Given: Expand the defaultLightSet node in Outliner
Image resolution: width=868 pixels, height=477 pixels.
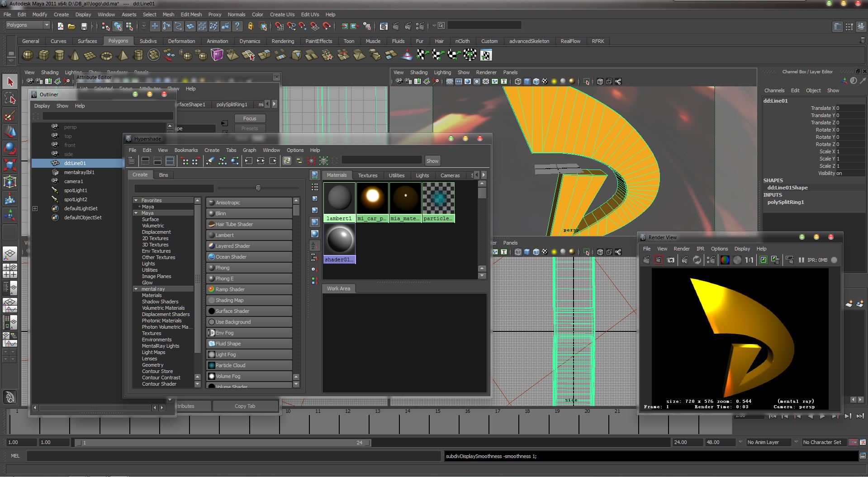Looking at the screenshot, I should click(x=35, y=208).
